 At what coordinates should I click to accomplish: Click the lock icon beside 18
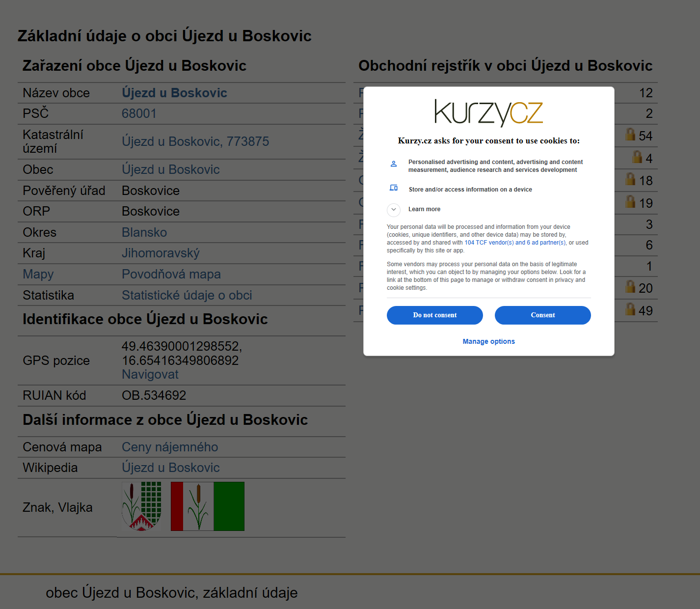630,179
